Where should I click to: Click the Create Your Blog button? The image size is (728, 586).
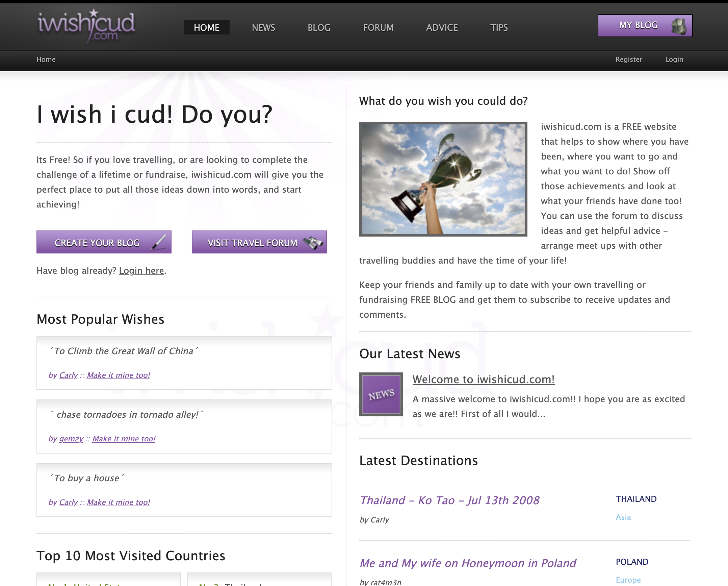[x=104, y=242]
